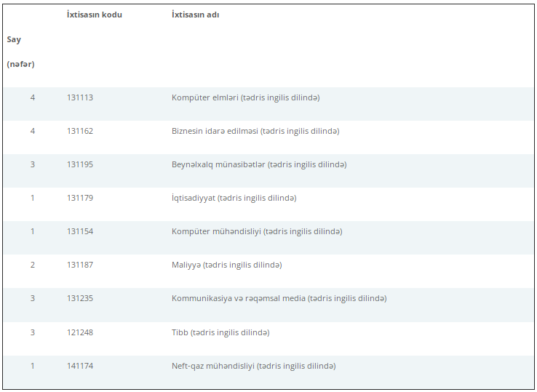Select code 131179 in the table
This screenshot has width=537, height=392.
pyautogui.click(x=80, y=198)
